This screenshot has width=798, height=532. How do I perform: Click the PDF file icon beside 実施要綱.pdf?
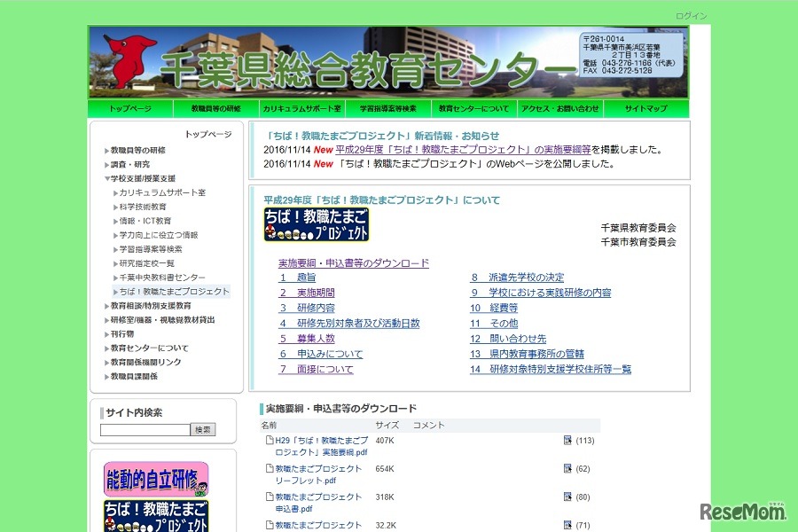coord(269,440)
